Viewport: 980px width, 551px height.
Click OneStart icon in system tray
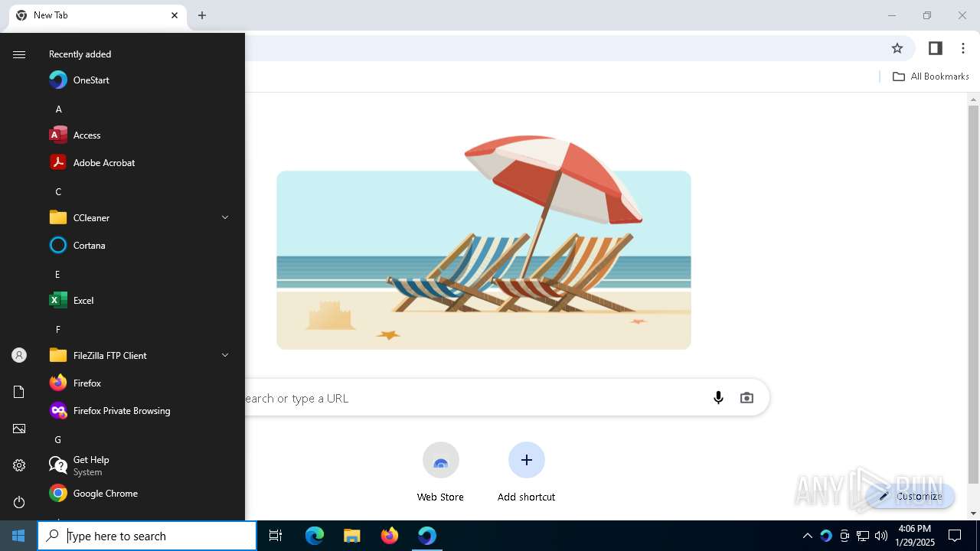pos(825,536)
